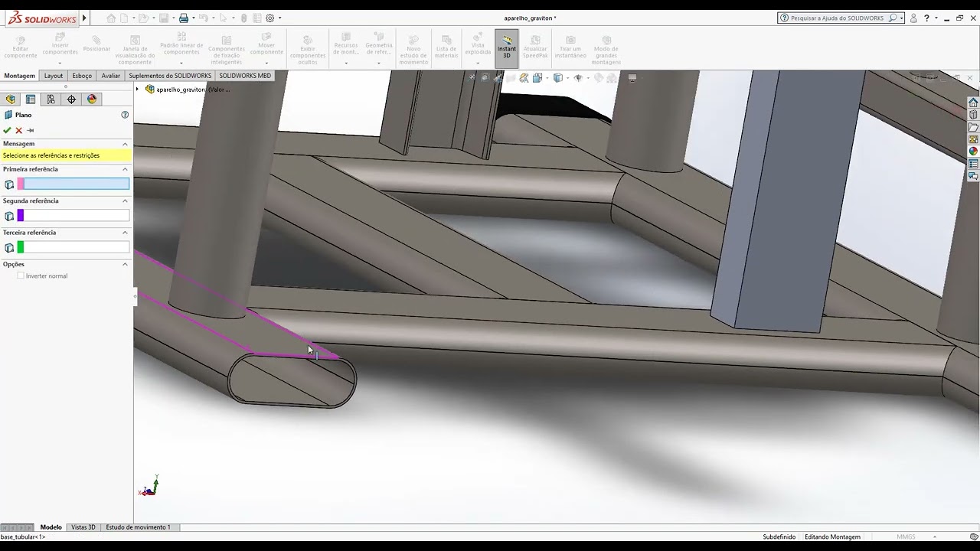Click the Home icon in the top bar
Screen dimensions: 980x551
click(111, 18)
